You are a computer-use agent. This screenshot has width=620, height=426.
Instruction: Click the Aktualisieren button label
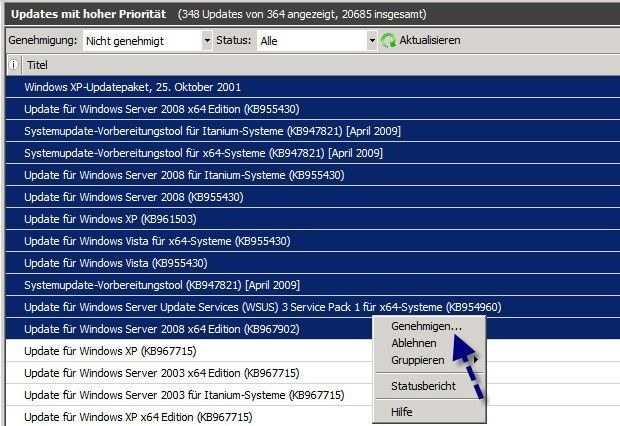[430, 40]
